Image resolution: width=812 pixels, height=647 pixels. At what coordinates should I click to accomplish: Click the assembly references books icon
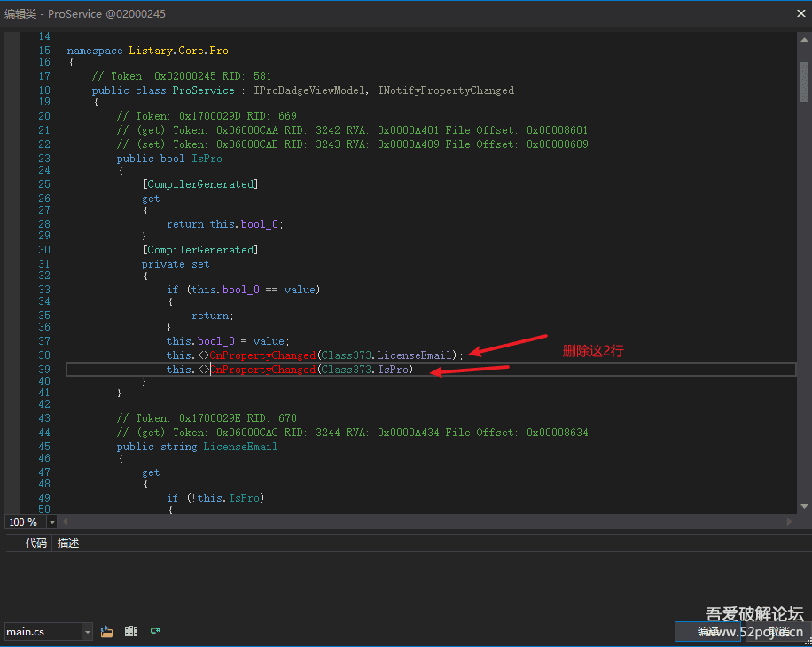(x=131, y=631)
